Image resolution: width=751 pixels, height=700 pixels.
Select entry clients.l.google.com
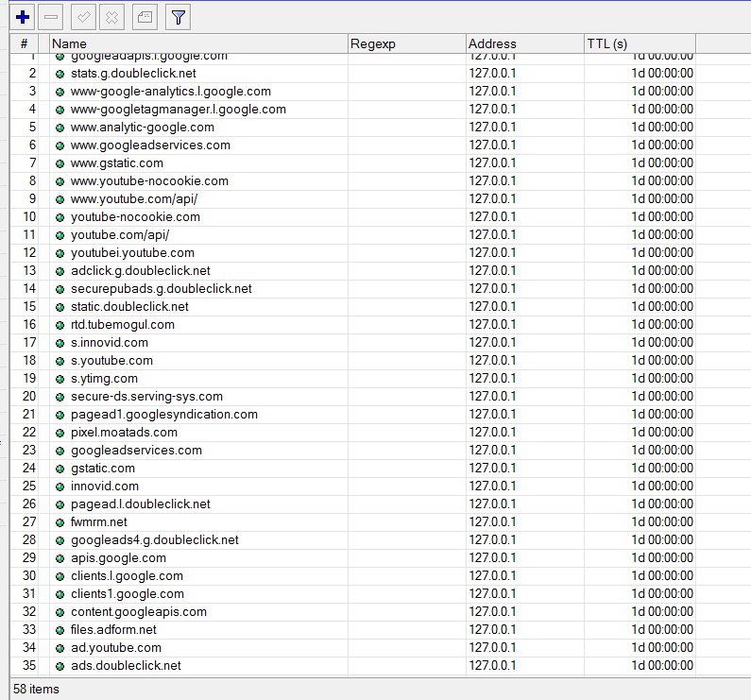coord(127,576)
